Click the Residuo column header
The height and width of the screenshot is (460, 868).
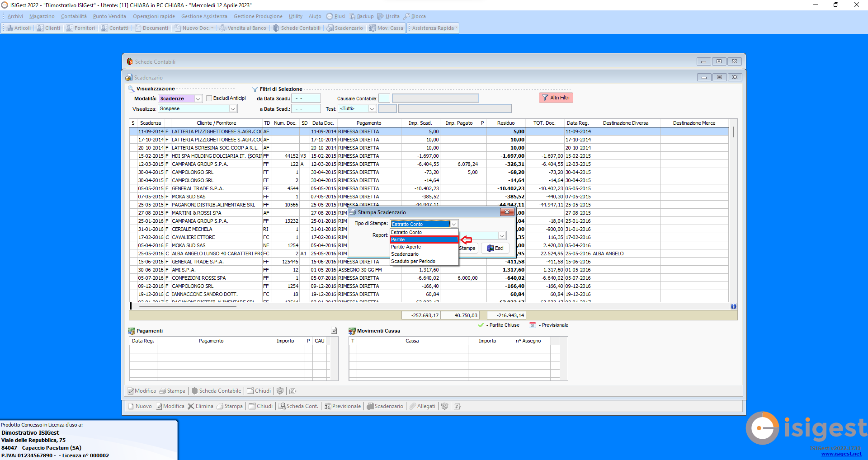[506, 123]
